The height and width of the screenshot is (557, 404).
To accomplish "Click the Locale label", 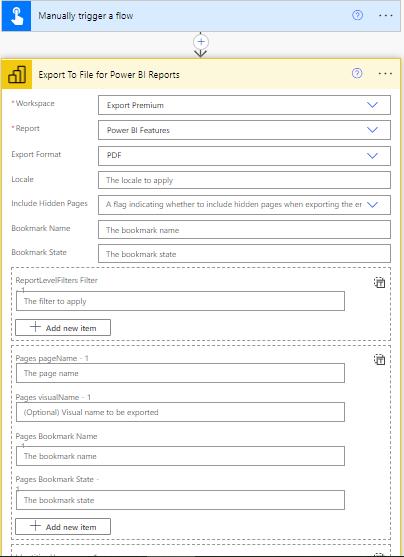I will [22, 179].
